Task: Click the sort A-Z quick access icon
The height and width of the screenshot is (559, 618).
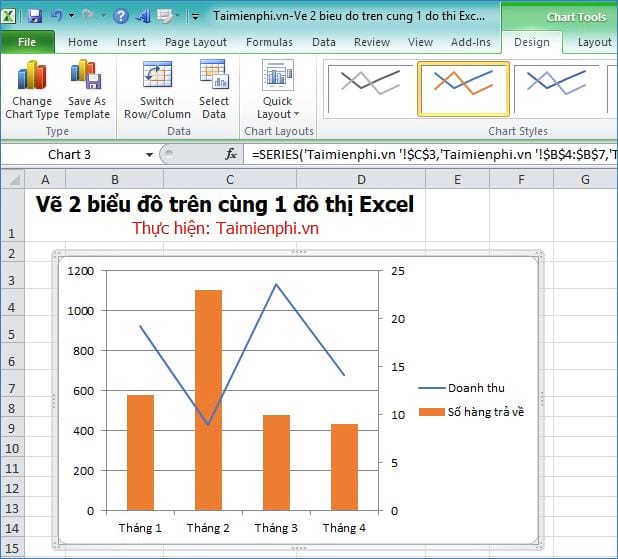Action: 143,16
